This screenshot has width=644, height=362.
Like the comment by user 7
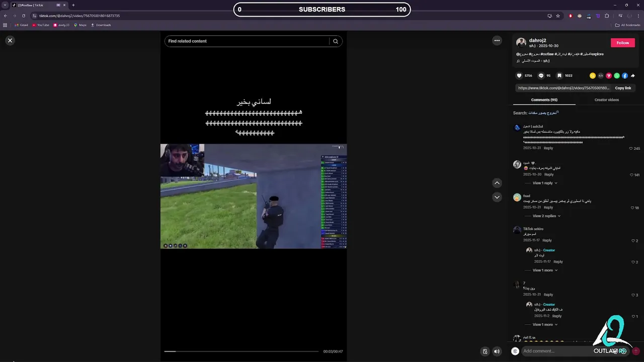point(633,295)
